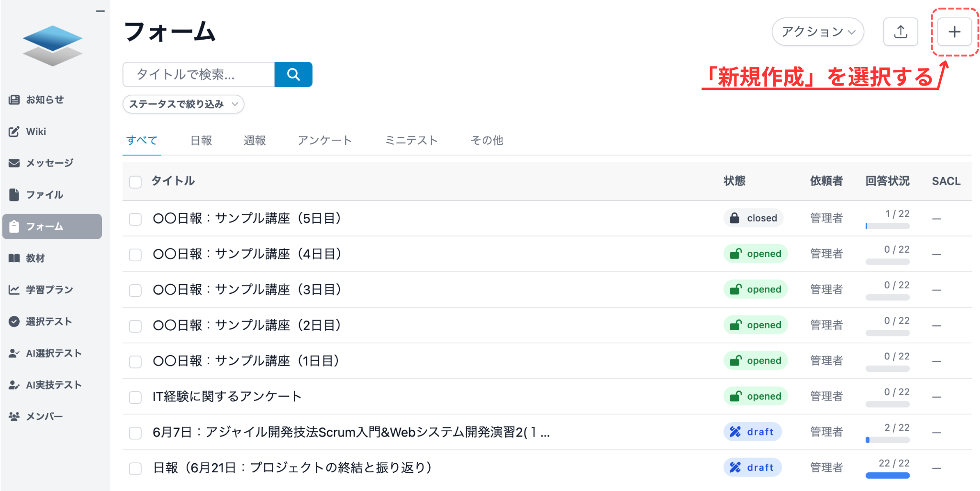Go to メッセージ in the sidebar
The height and width of the screenshot is (491, 980).
coord(49,163)
